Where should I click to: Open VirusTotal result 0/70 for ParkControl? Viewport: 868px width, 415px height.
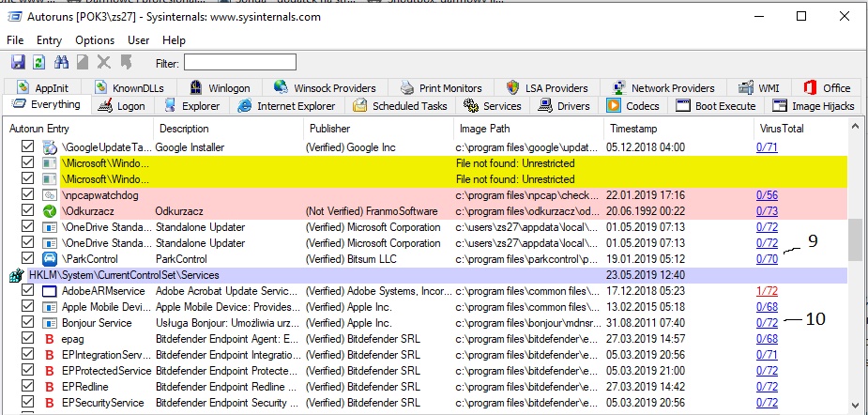(x=767, y=259)
